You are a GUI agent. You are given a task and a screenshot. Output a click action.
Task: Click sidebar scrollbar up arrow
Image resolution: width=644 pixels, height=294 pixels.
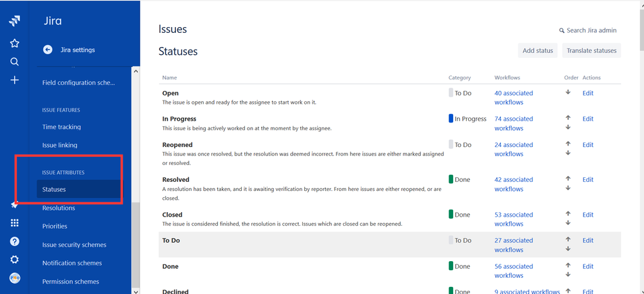136,71
